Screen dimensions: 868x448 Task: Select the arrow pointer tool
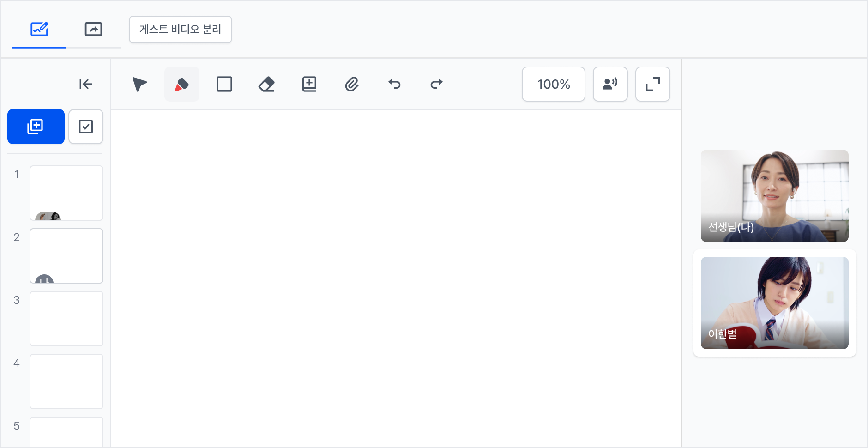[x=139, y=84]
